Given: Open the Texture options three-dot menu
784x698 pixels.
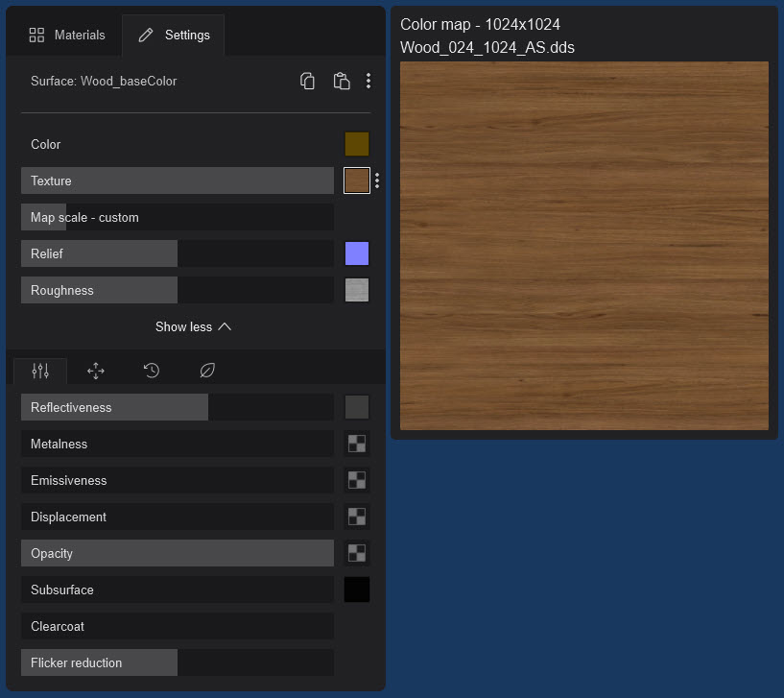Looking at the screenshot, I should (x=376, y=181).
